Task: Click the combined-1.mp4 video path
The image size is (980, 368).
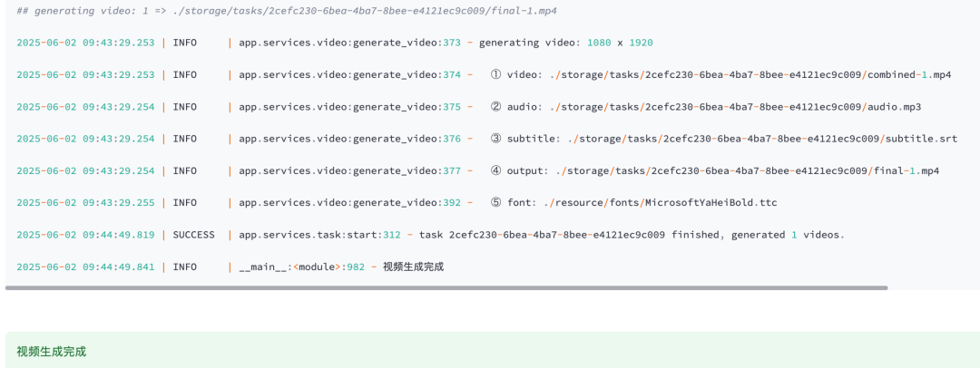Action: 750,74
